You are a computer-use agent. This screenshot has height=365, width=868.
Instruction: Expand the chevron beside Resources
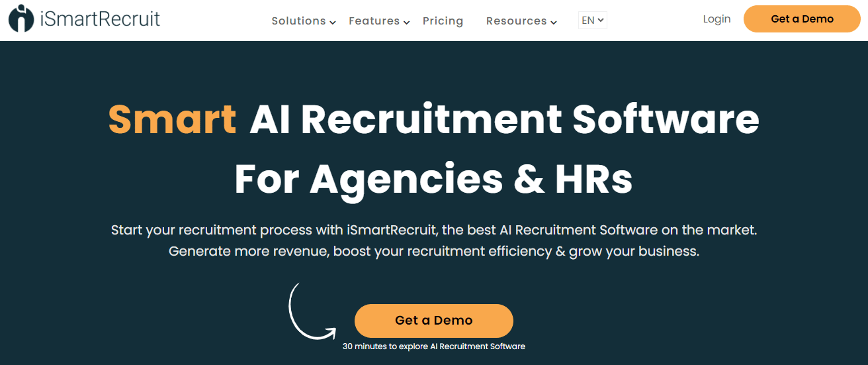[x=554, y=23]
